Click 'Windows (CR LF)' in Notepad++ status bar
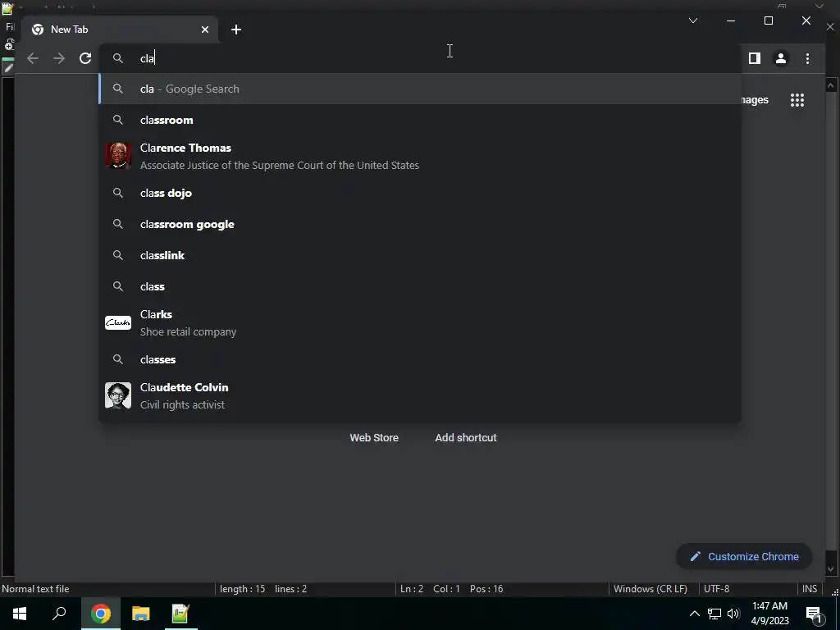 [651, 589]
